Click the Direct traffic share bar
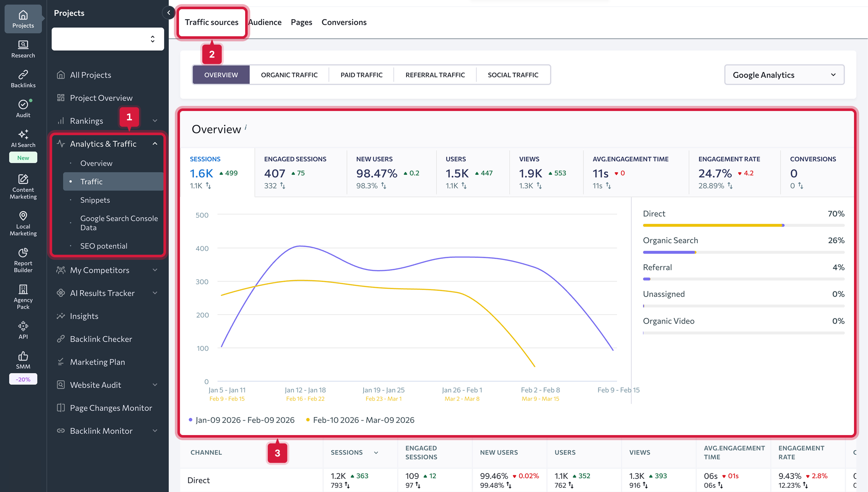The width and height of the screenshot is (868, 492). pyautogui.click(x=713, y=225)
